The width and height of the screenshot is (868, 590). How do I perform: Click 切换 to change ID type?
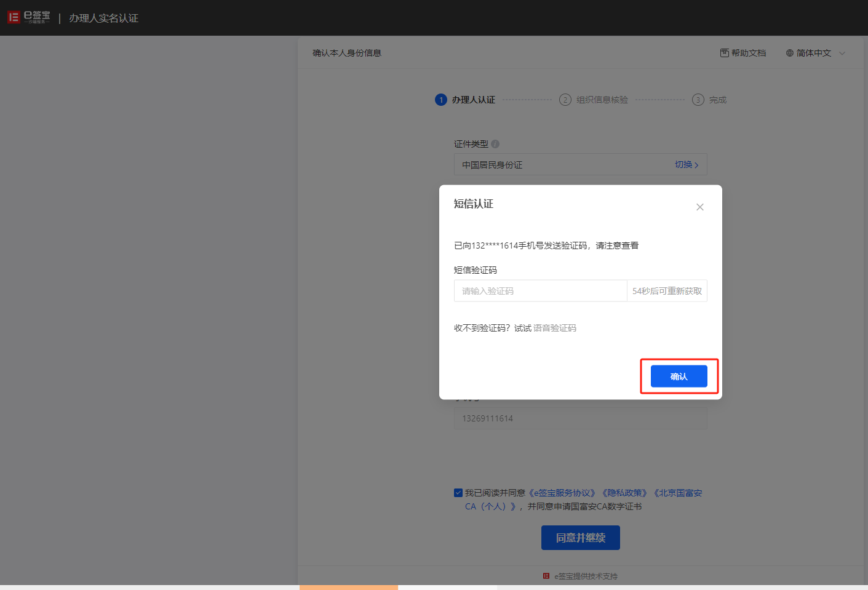point(686,164)
